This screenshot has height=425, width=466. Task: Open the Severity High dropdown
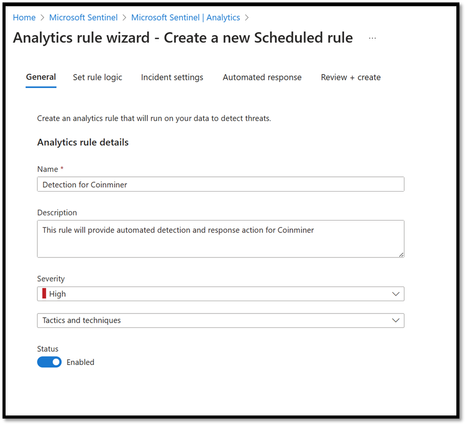click(x=221, y=294)
